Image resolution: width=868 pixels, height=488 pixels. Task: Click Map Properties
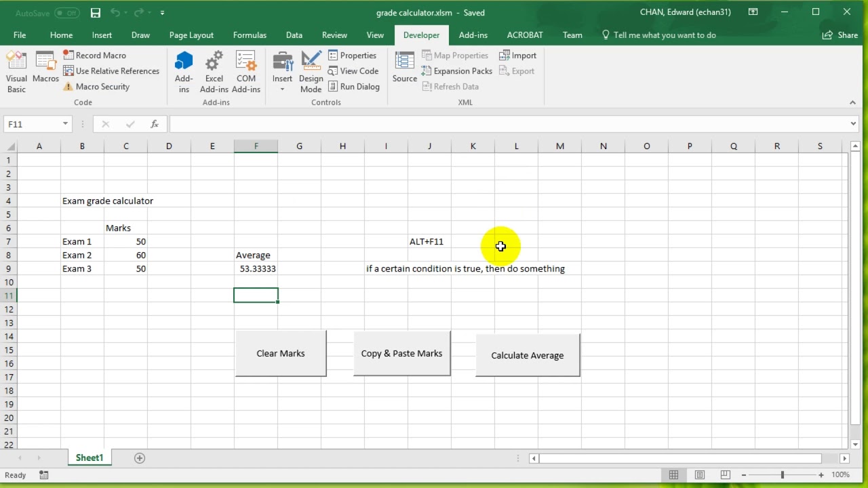click(454, 56)
